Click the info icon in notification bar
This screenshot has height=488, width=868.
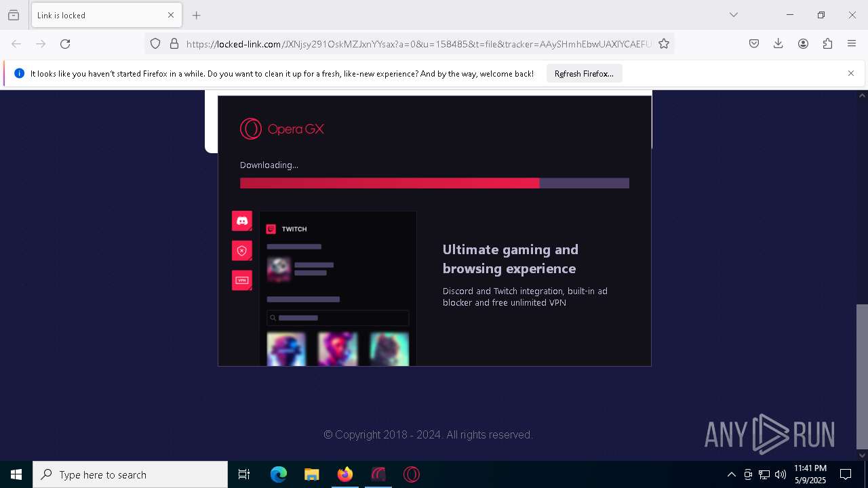tap(19, 73)
